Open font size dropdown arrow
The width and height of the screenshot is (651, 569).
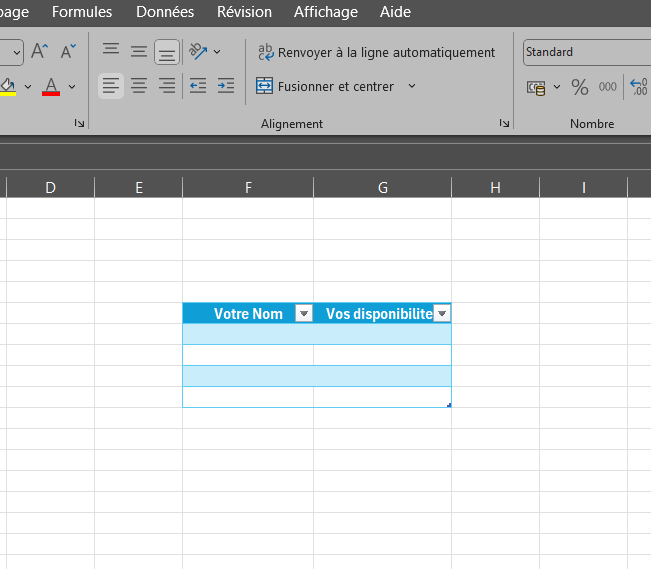(17, 52)
